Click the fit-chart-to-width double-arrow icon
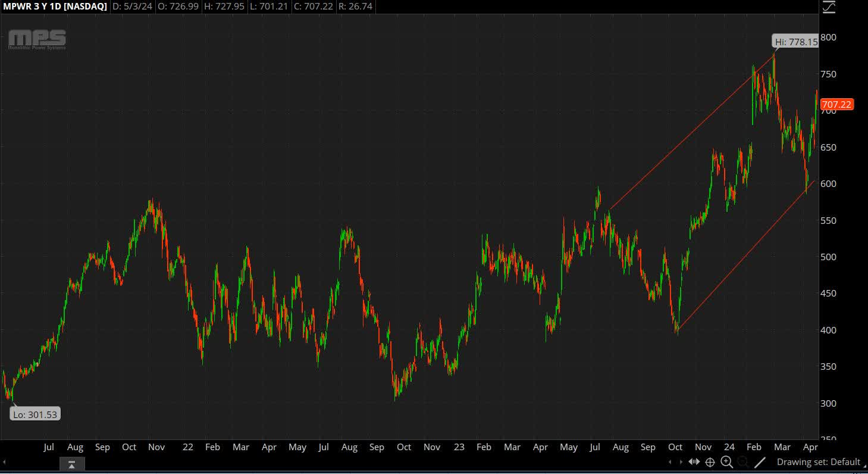The width and height of the screenshot is (868, 474). pos(695,462)
